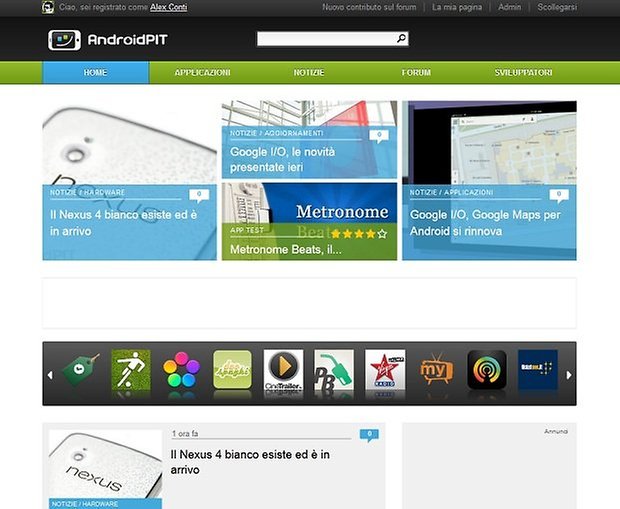Click the '1 ora fa' timestamp
Screen dimensions: 620x509
pyautogui.click(x=185, y=434)
